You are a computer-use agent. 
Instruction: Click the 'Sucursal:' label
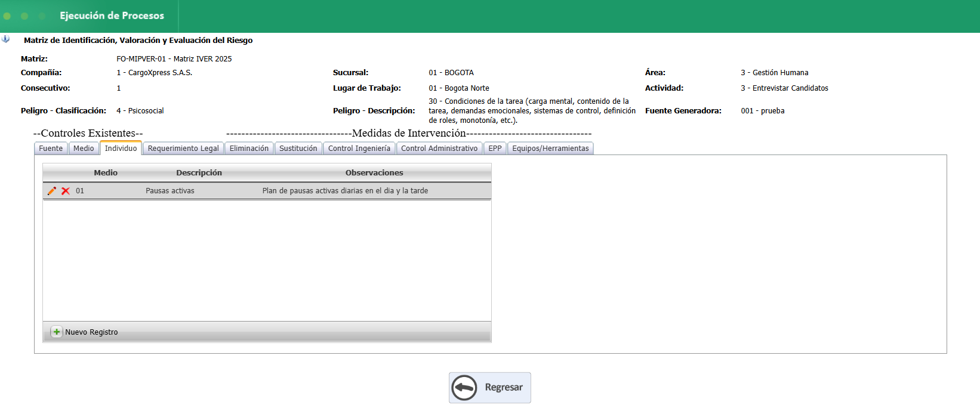(351, 73)
